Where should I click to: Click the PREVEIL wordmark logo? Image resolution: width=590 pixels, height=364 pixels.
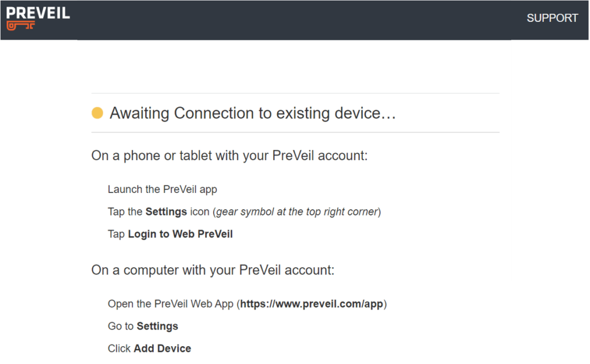[38, 14]
